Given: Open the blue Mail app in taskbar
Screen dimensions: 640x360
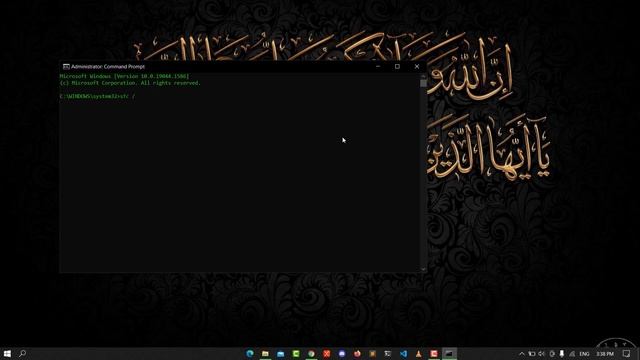Looking at the screenshot, I should tap(280, 353).
